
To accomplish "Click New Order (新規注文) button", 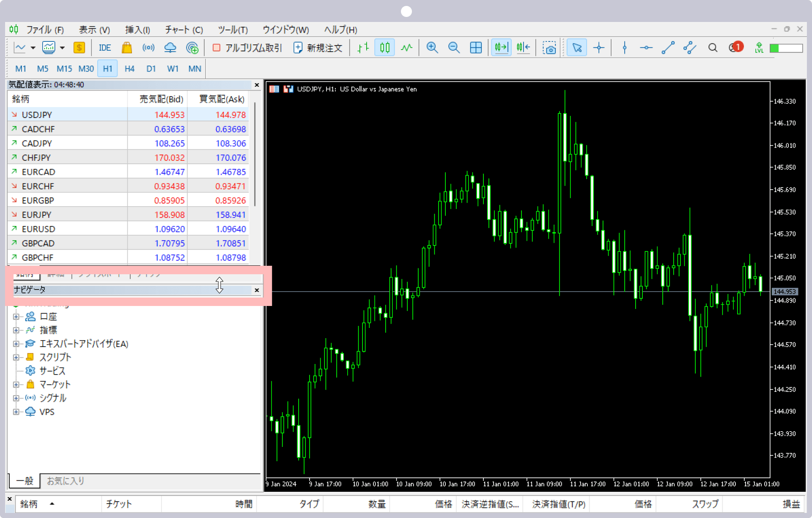I will (x=318, y=48).
